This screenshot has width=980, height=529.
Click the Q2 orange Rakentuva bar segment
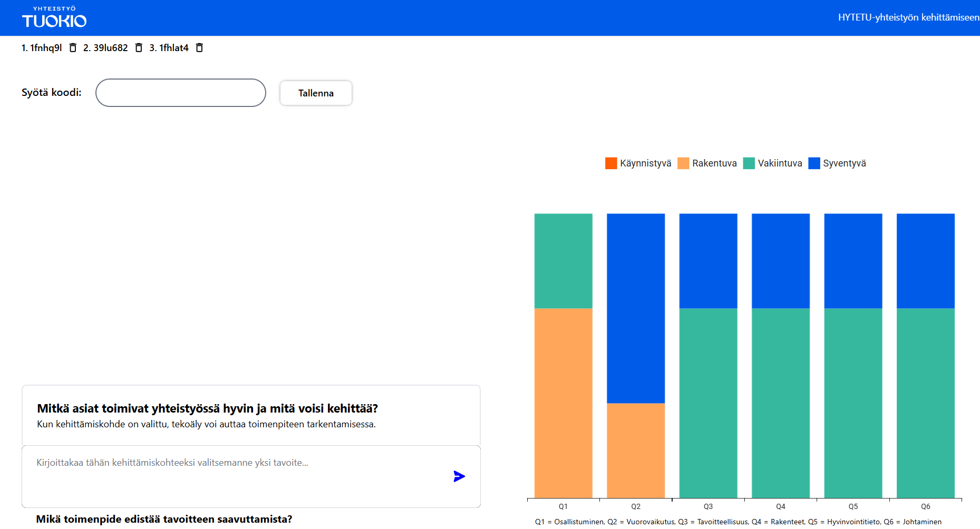pos(636,450)
